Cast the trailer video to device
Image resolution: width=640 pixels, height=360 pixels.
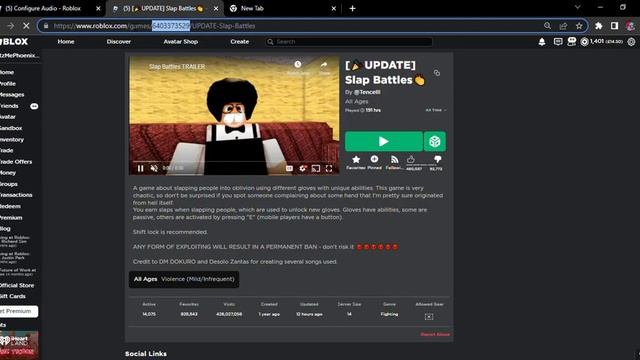(x=316, y=168)
